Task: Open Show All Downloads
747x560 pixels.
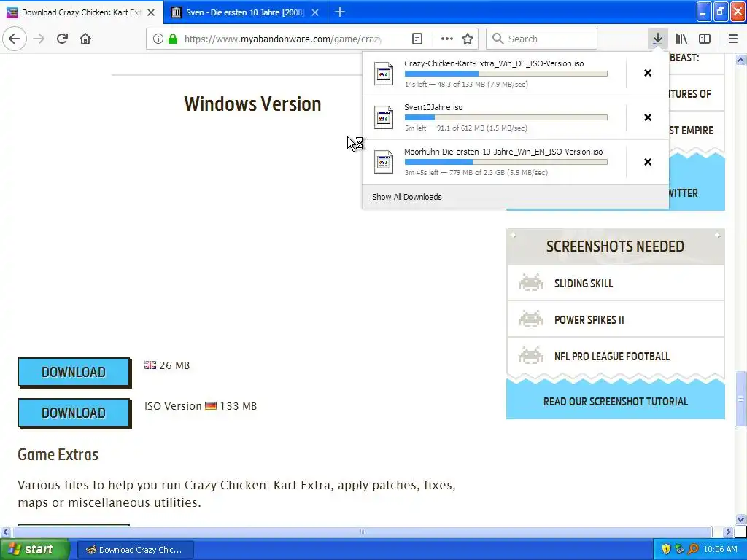Action: click(407, 197)
